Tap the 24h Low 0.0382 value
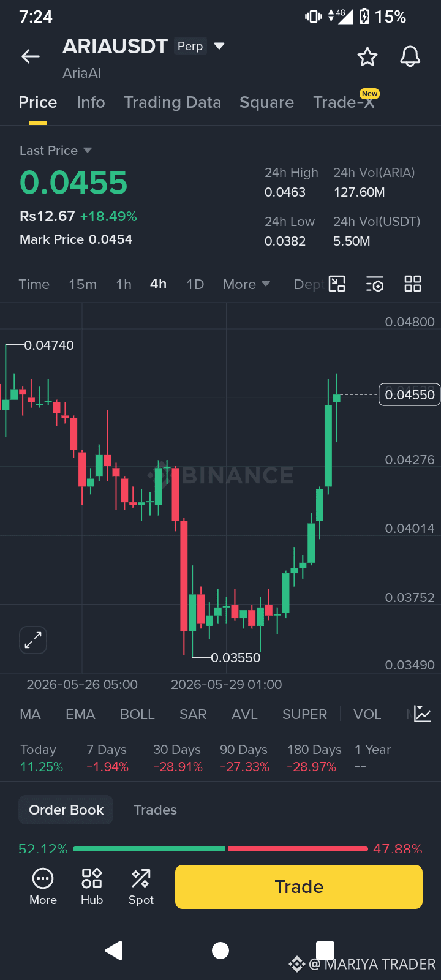 point(285,241)
